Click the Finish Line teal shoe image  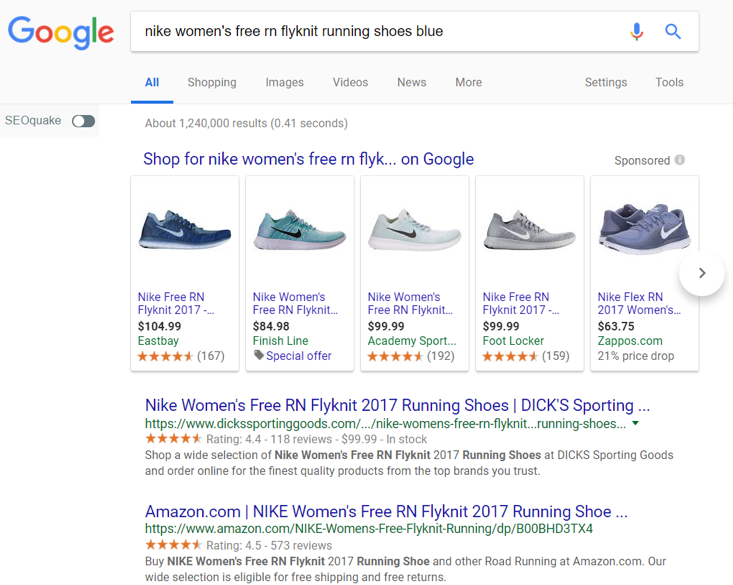point(300,229)
